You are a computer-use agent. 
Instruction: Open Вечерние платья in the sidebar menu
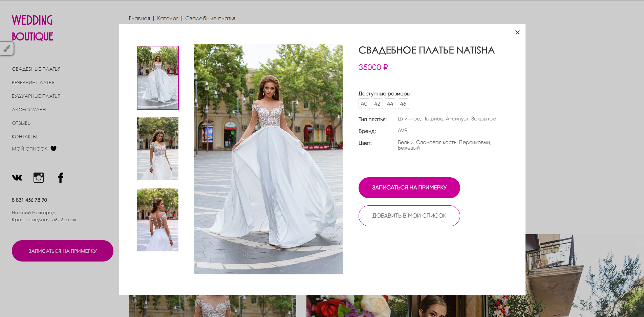33,83
